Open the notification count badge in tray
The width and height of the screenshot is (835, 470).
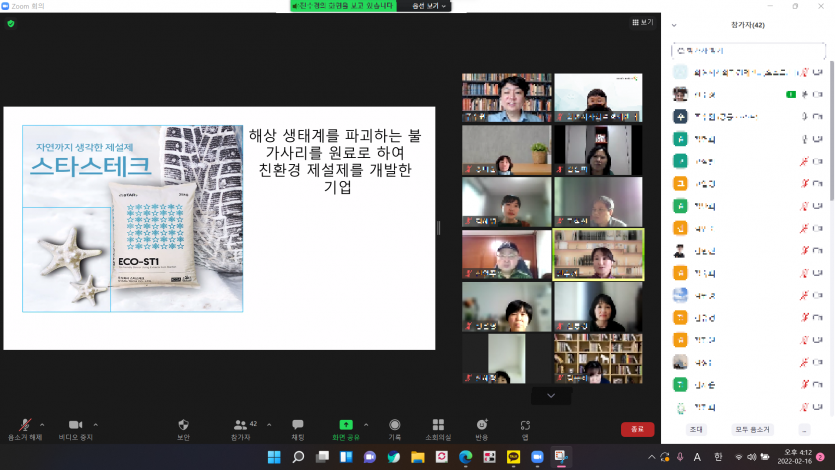tap(821, 457)
